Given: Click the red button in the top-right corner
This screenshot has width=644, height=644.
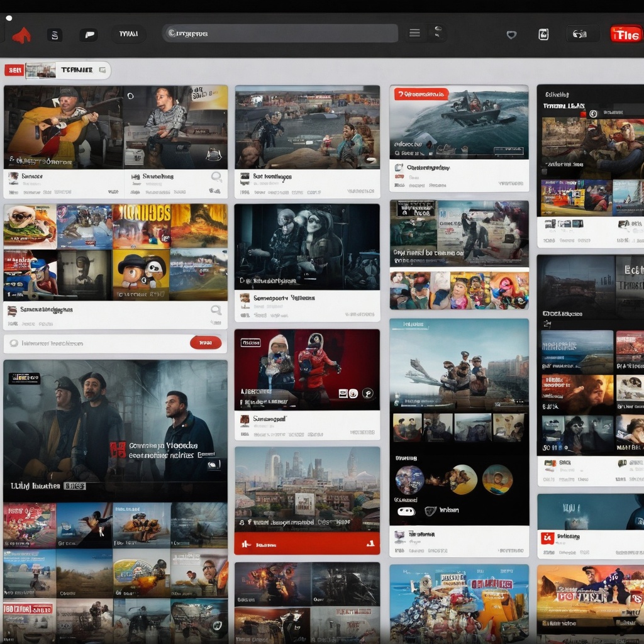Looking at the screenshot, I should coord(625,34).
